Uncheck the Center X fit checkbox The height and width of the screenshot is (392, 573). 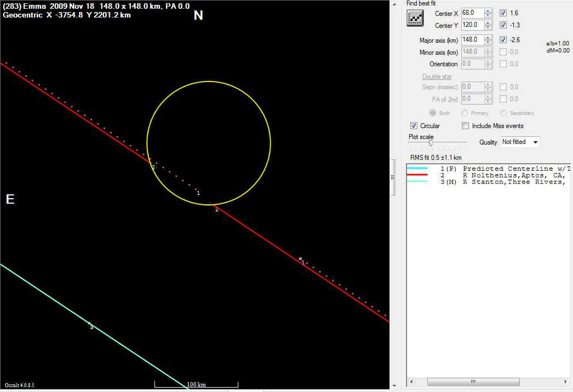(x=503, y=13)
